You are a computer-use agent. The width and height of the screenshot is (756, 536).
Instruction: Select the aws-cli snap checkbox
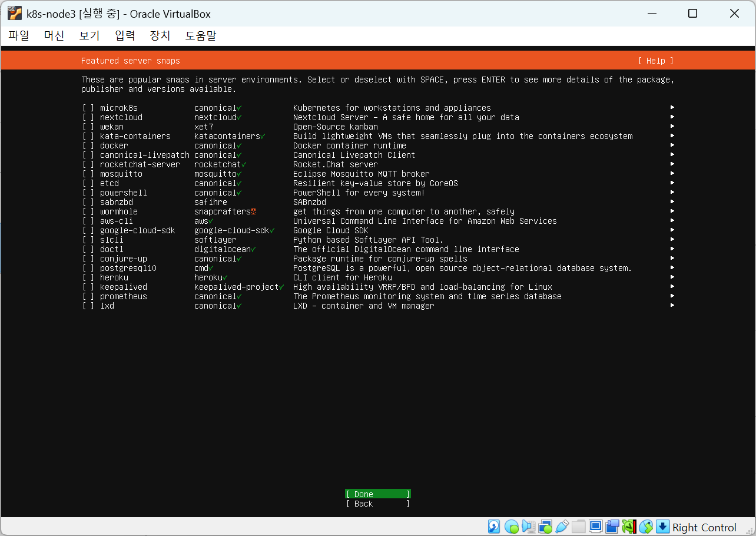click(x=88, y=221)
